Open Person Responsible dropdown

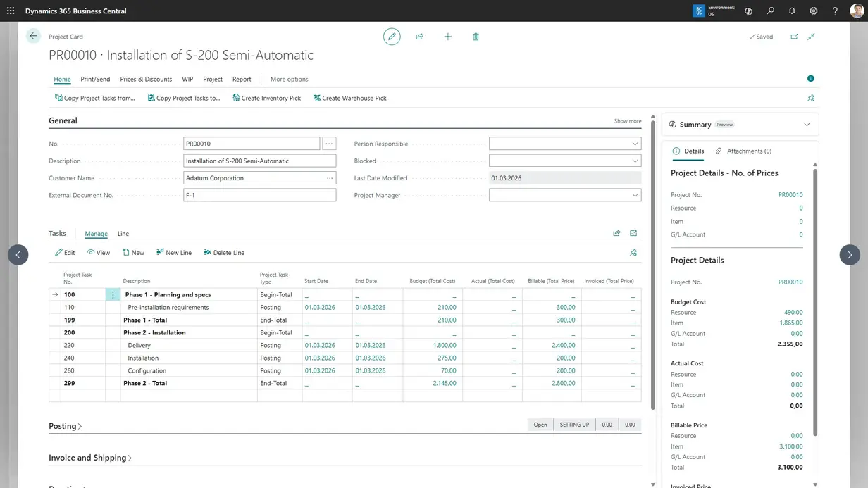click(x=635, y=144)
